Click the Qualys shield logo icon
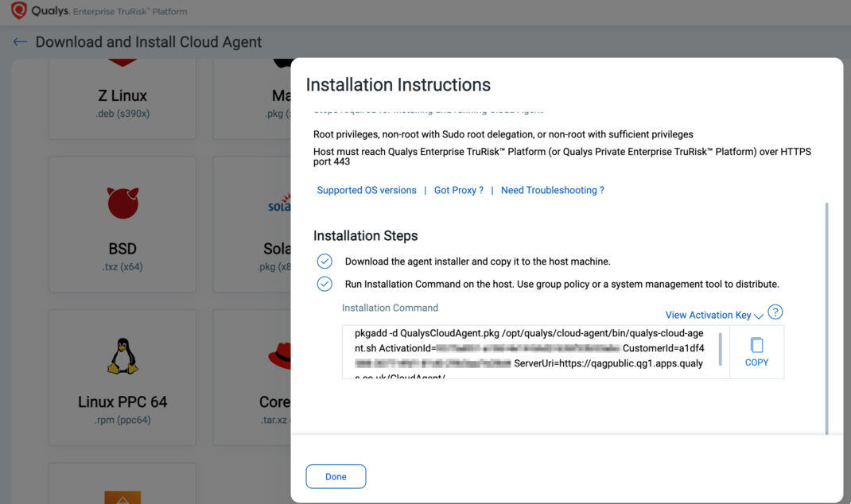The image size is (851, 504). pos(18,12)
